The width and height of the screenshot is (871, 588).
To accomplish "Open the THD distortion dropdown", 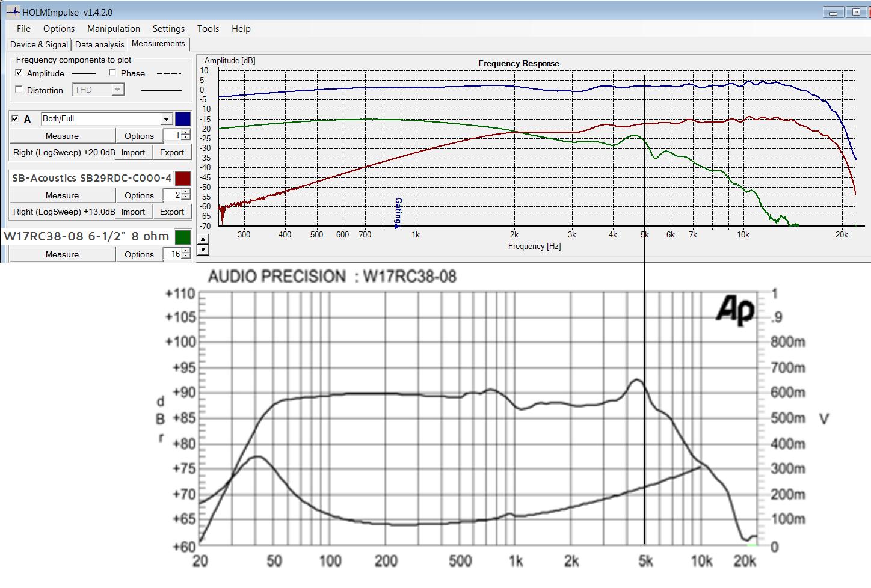I will 98,90.
